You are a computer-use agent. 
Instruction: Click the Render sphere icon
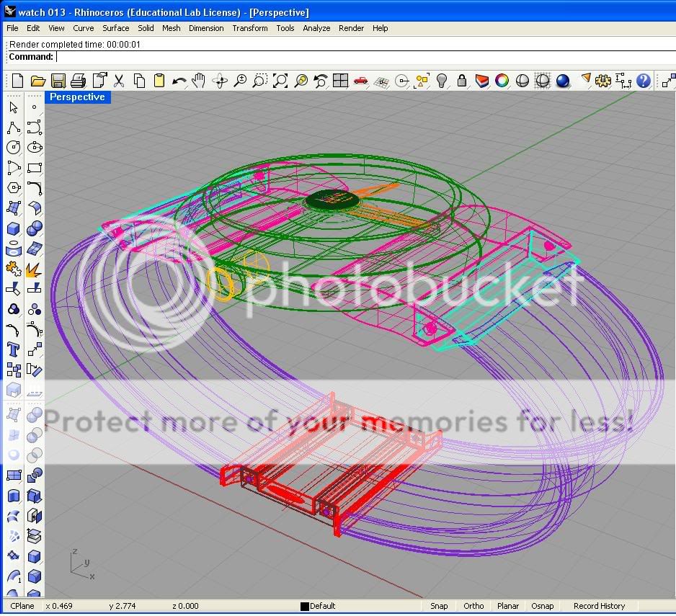[563, 81]
